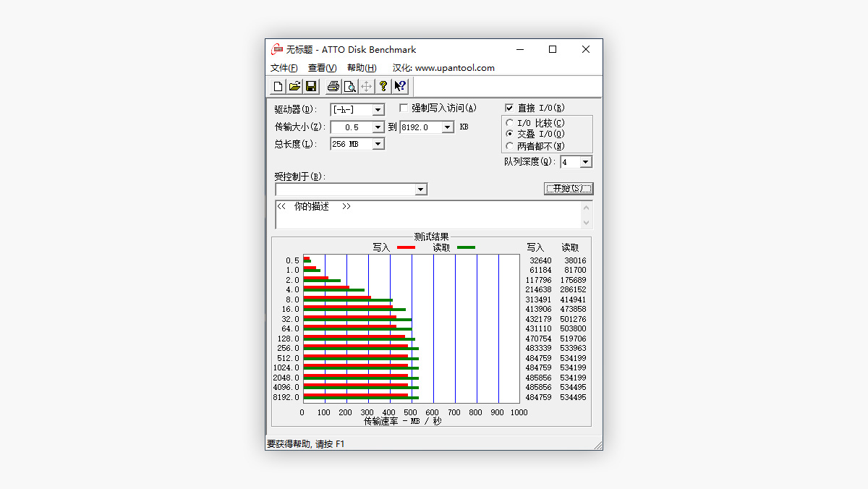
Task: Open the 队列深度 queue depth dropdown
Action: pyautogui.click(x=585, y=163)
